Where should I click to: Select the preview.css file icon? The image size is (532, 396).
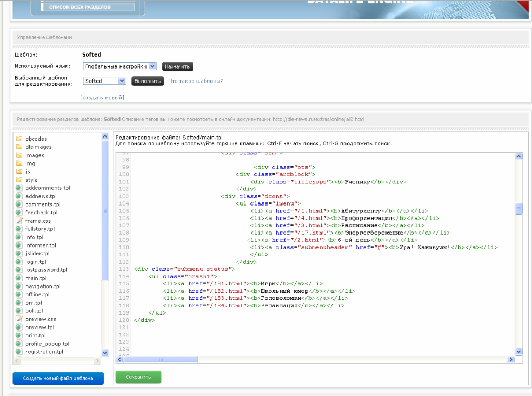tap(19, 319)
